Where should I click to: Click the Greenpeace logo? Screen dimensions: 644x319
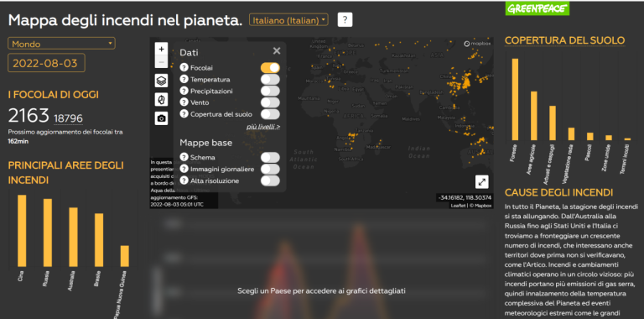[538, 8]
